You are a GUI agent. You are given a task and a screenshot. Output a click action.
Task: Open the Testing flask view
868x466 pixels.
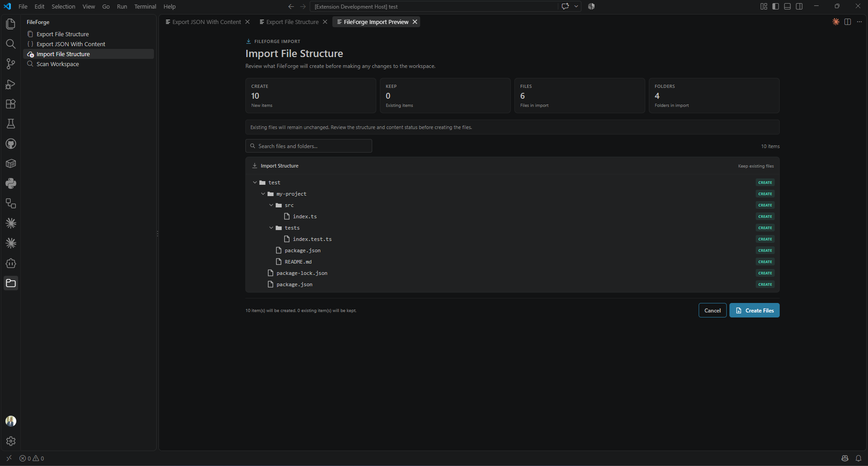pyautogui.click(x=10, y=124)
